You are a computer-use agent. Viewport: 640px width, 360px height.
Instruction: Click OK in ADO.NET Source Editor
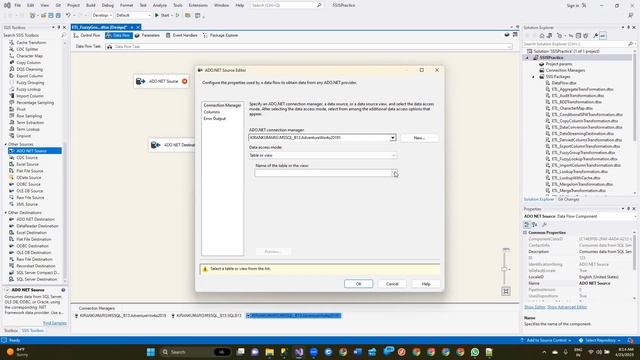358,284
